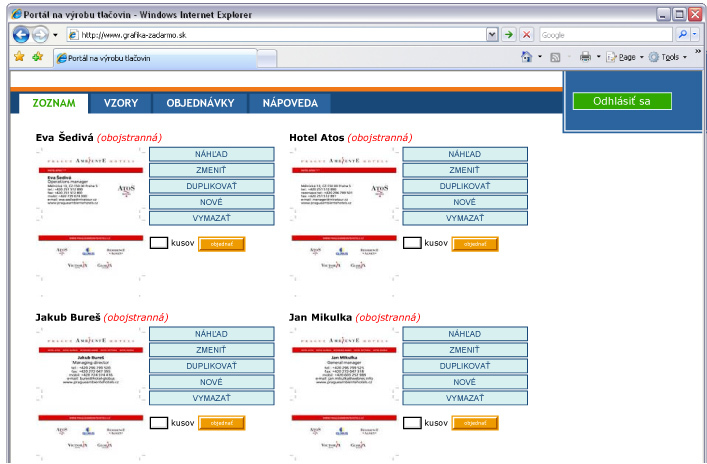Open a new blank browser tab
Viewport: 707px width, 464px height.
[266, 59]
